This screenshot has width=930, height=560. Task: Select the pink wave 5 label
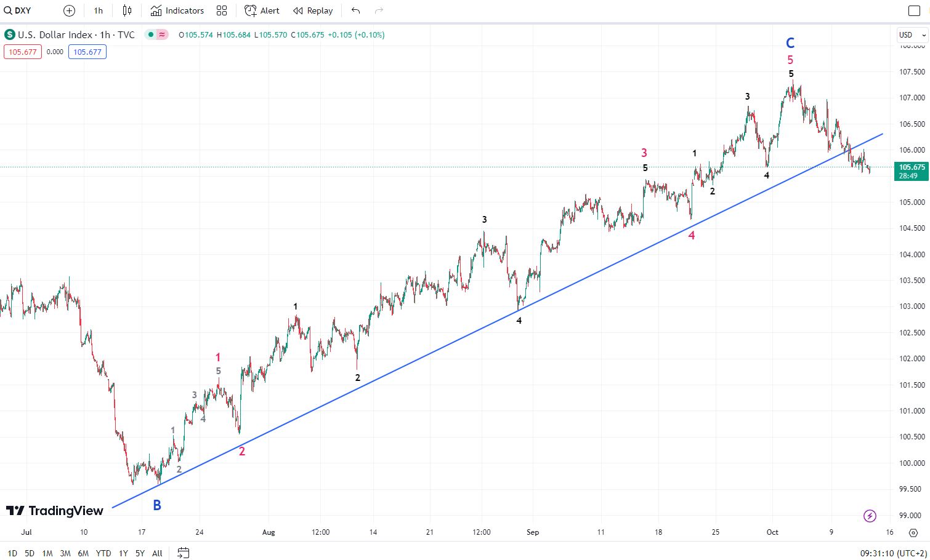pyautogui.click(x=790, y=60)
